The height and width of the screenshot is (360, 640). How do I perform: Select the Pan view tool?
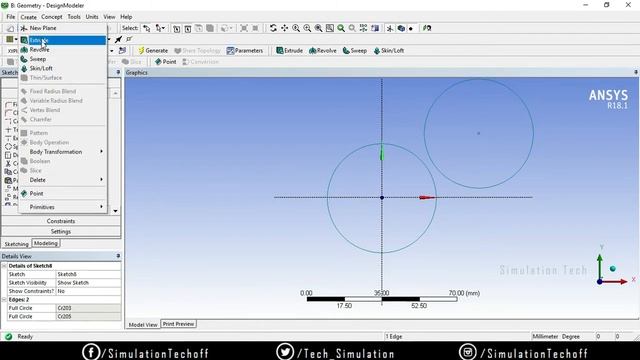pos(284,28)
